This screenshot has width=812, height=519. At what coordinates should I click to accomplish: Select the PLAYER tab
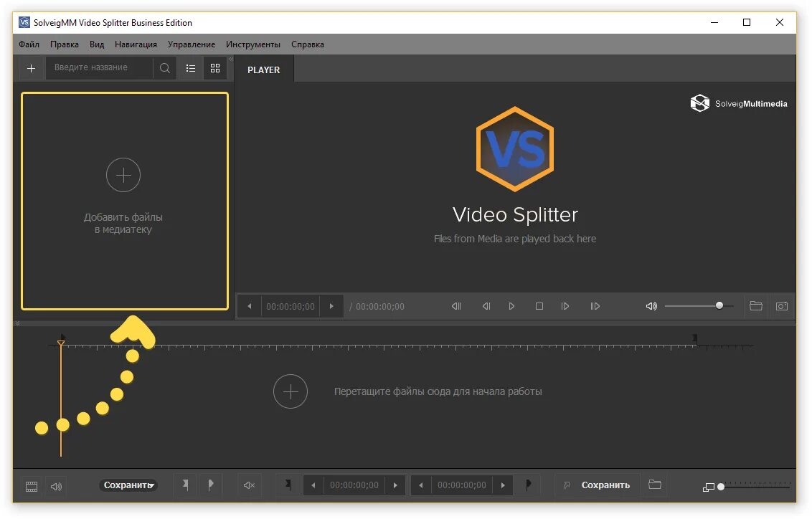pyautogui.click(x=263, y=70)
